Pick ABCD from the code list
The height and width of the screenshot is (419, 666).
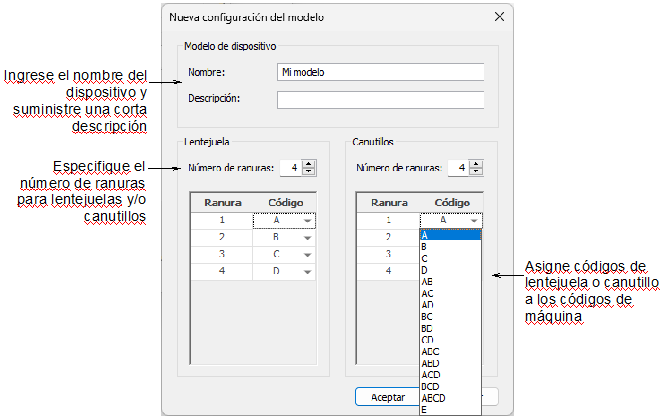450,398
